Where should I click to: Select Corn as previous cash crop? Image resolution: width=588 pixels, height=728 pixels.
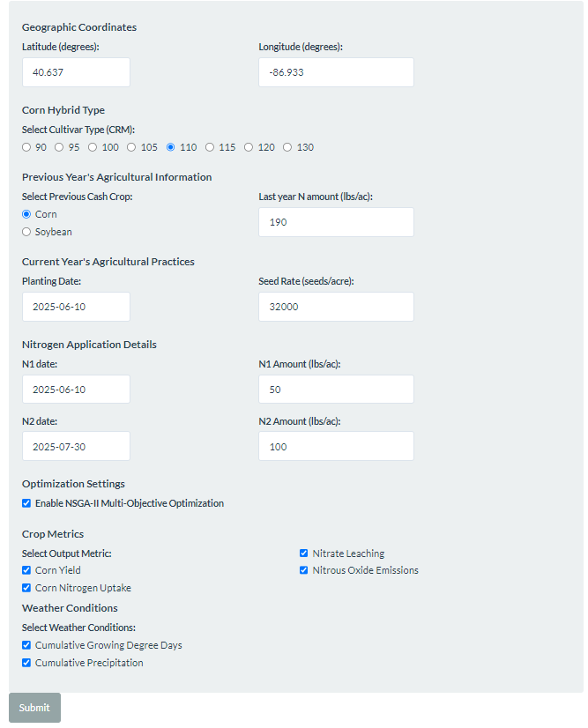coord(26,214)
